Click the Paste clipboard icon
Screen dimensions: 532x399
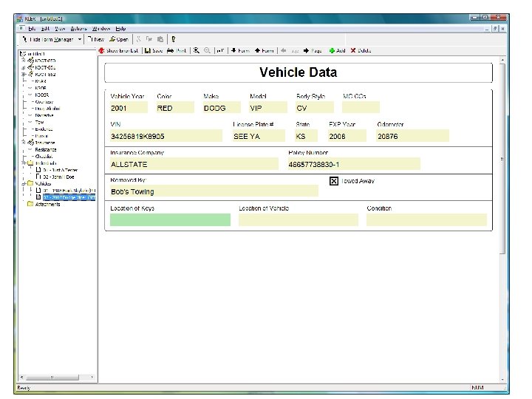click(160, 39)
